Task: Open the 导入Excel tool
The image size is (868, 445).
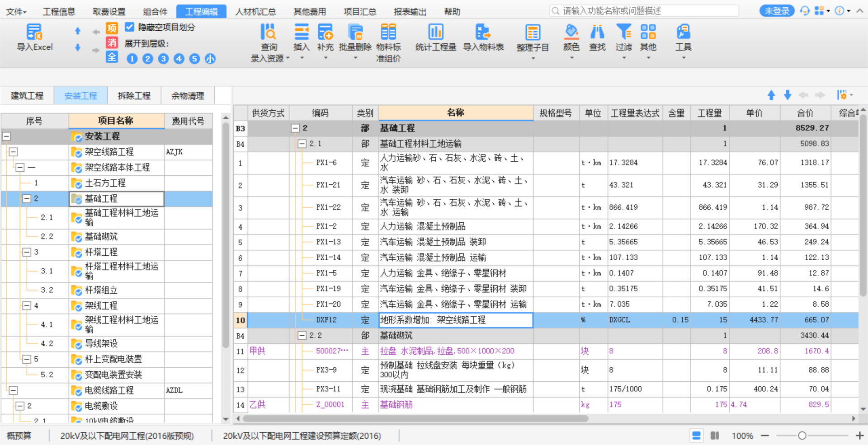Action: point(34,37)
